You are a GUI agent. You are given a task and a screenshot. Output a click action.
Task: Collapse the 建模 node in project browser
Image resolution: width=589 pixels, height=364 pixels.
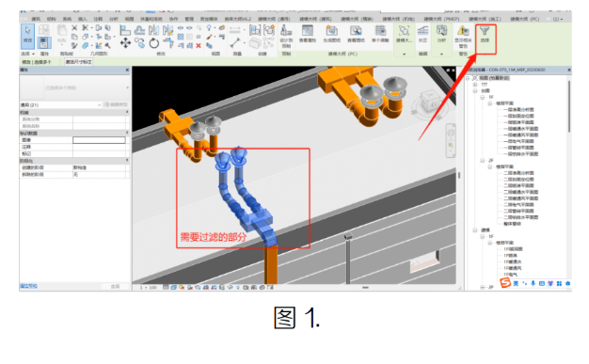(475, 229)
